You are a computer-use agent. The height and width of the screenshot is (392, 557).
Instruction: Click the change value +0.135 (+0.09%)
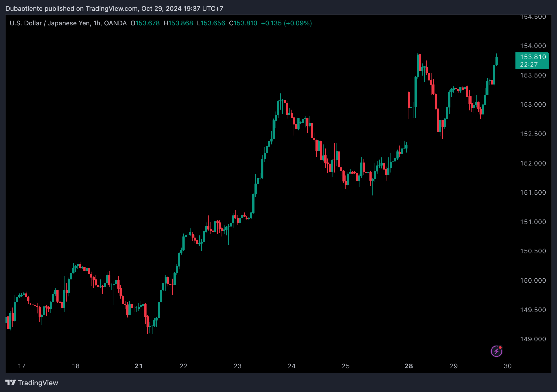tap(286, 23)
